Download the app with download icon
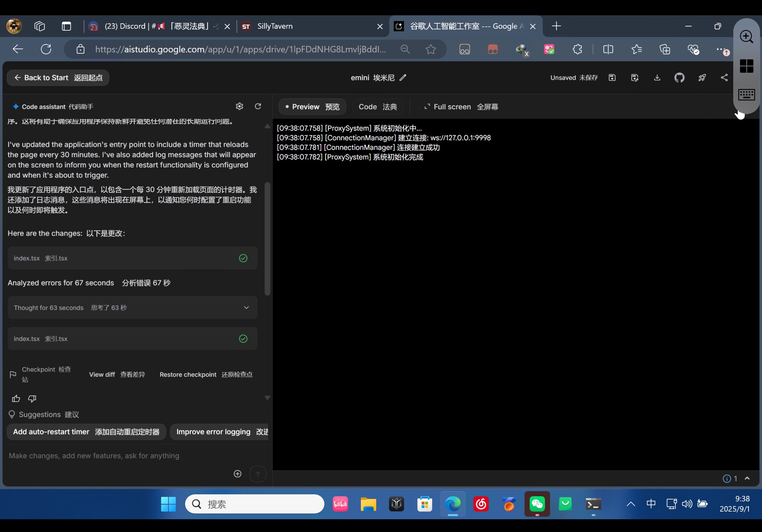This screenshot has height=532, width=762. click(657, 78)
